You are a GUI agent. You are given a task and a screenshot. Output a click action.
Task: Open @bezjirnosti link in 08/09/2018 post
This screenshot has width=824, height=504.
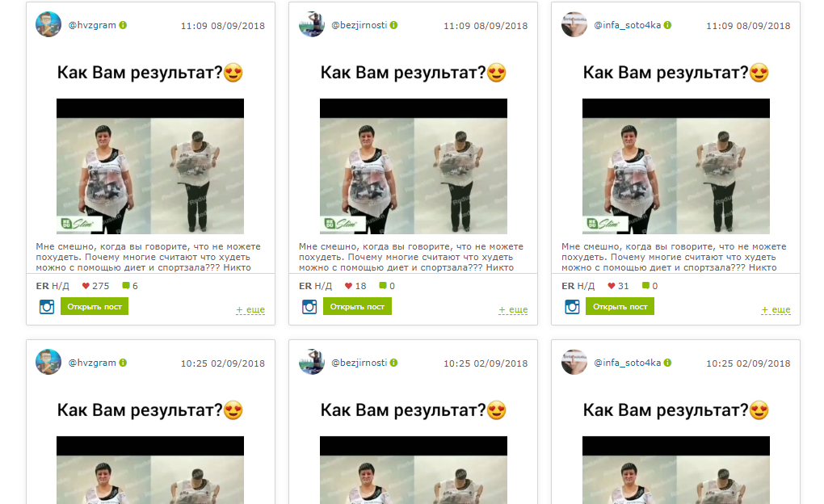[x=359, y=25]
